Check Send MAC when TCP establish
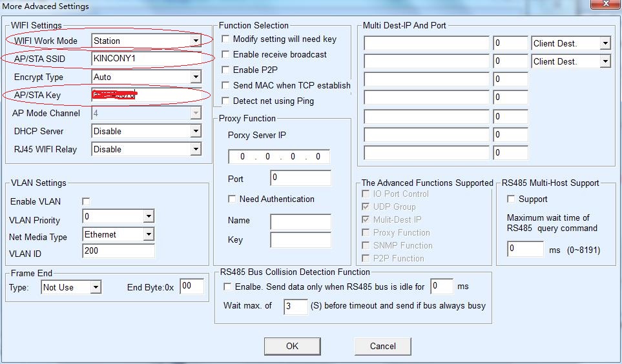This screenshot has height=364, width=622. (226, 85)
